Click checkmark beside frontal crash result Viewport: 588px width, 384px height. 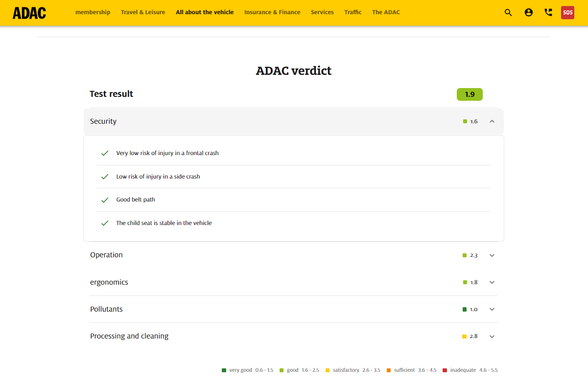[105, 153]
